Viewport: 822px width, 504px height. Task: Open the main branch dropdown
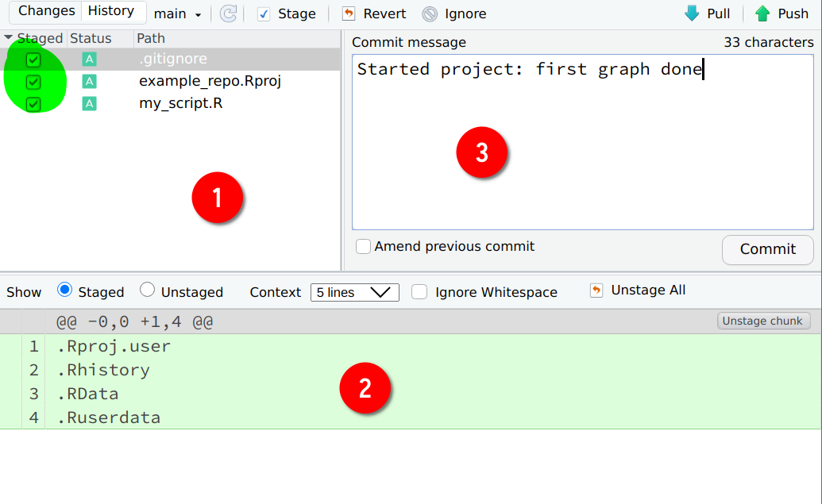(x=177, y=14)
